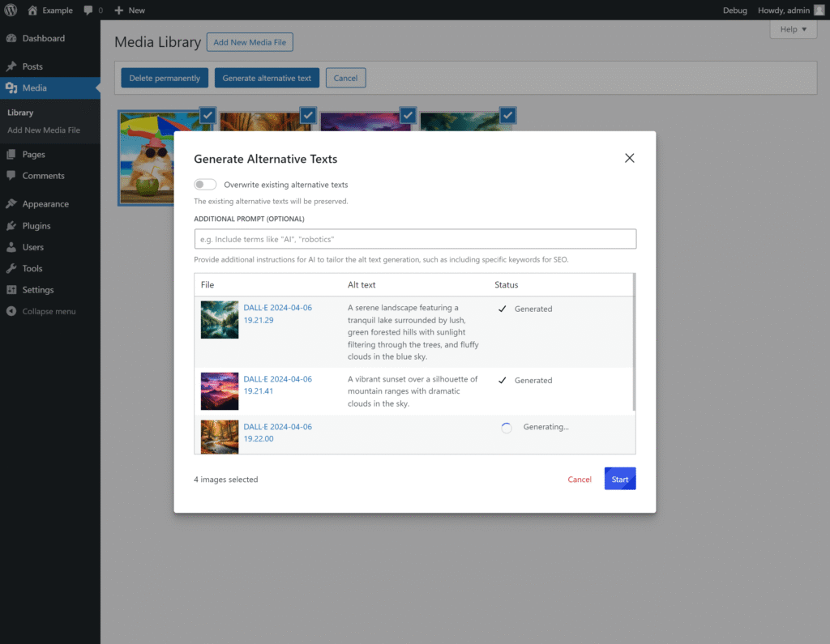Click Cancel button in bulk toolbar

[345, 78]
